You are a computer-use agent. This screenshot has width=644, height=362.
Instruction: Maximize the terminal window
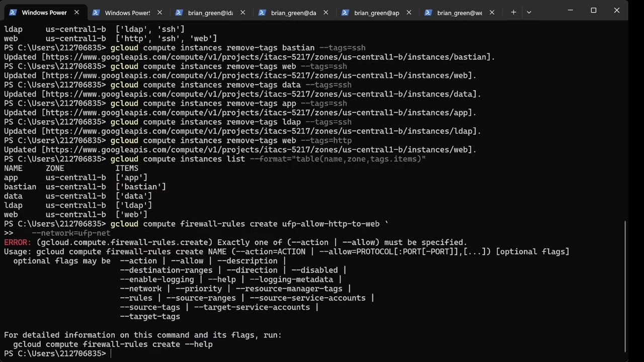(594, 10)
